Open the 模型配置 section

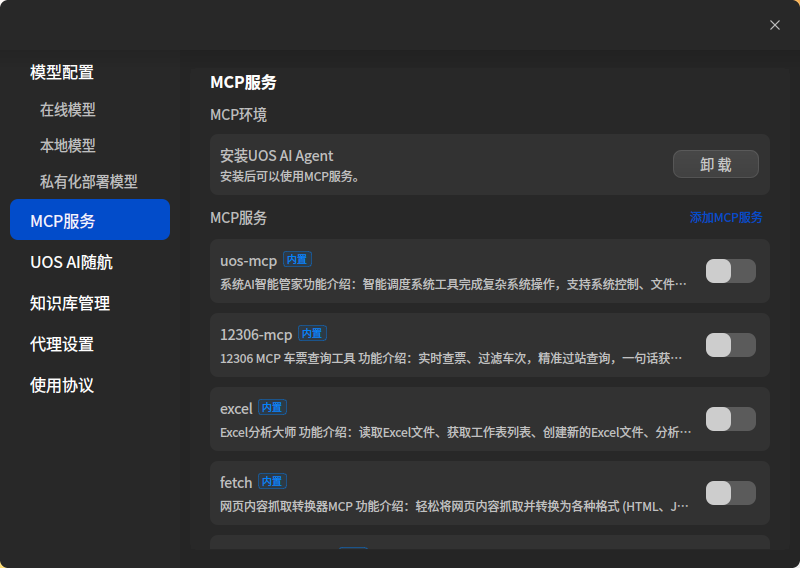[62, 72]
